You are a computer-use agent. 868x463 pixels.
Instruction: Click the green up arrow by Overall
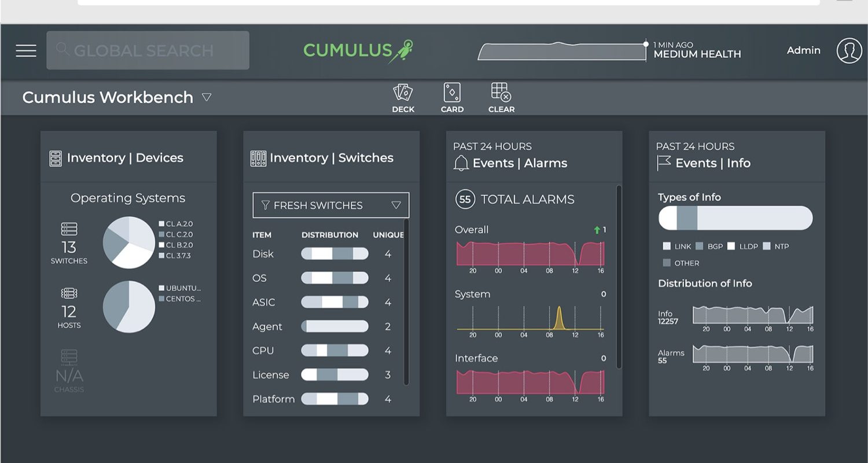[x=597, y=230]
